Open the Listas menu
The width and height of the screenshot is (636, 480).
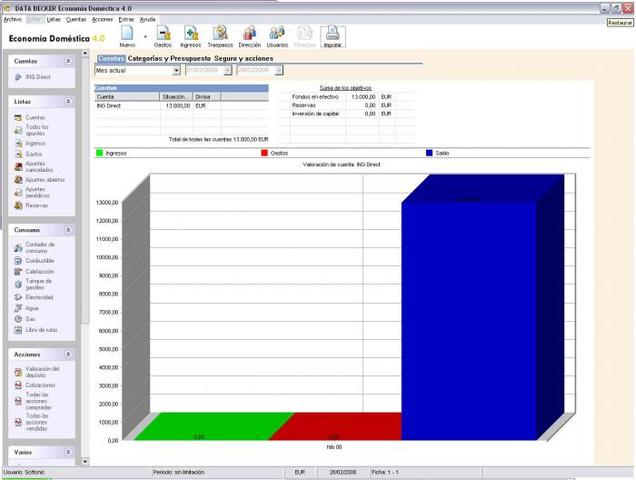[54, 19]
